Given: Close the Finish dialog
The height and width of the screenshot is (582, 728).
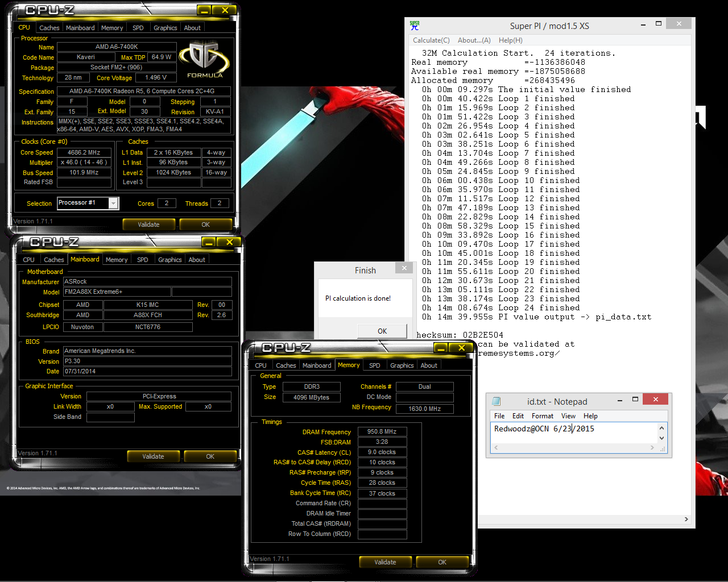Looking at the screenshot, I should (404, 268).
